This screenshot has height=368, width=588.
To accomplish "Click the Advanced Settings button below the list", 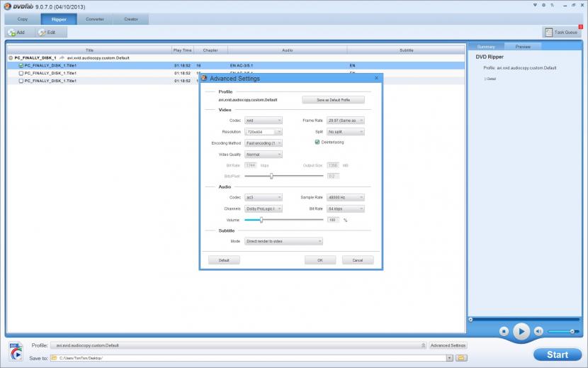I will [x=448, y=345].
